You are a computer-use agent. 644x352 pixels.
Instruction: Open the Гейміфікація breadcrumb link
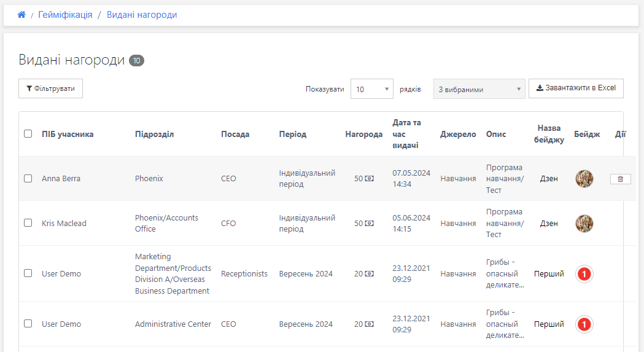tap(65, 15)
